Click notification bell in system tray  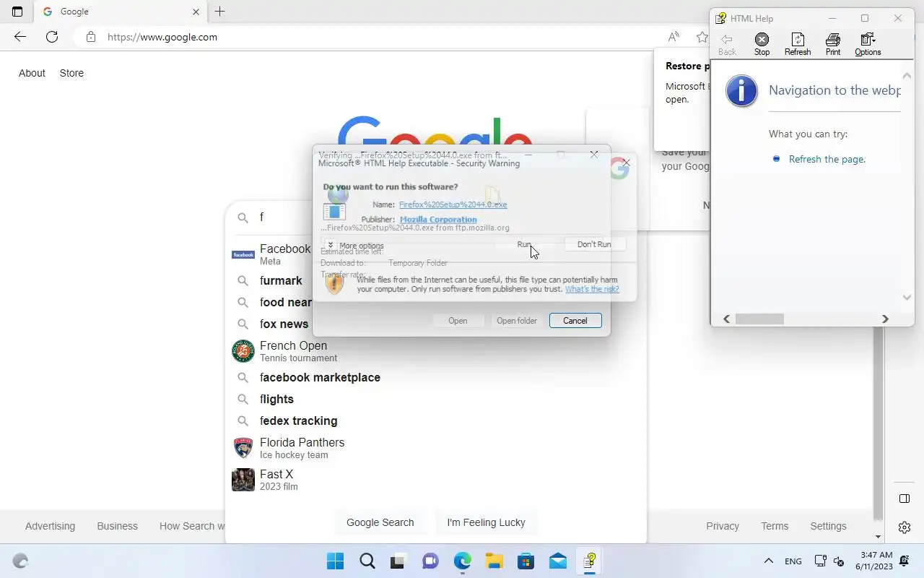pyautogui.click(x=905, y=561)
